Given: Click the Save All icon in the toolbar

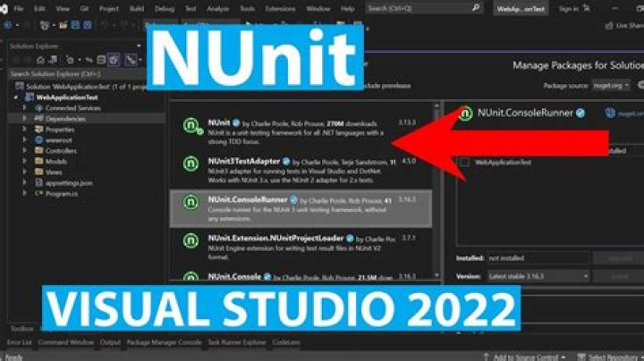Looking at the screenshot, I should point(88,25).
